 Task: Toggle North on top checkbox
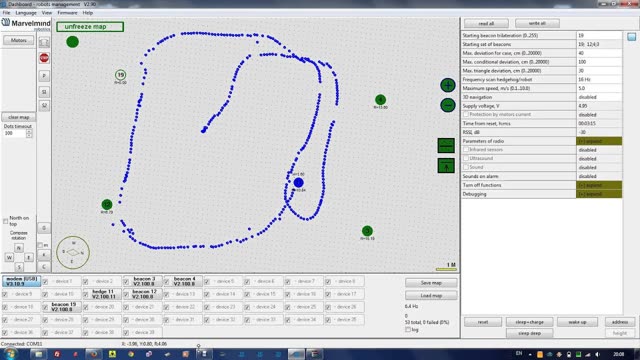click(5, 221)
